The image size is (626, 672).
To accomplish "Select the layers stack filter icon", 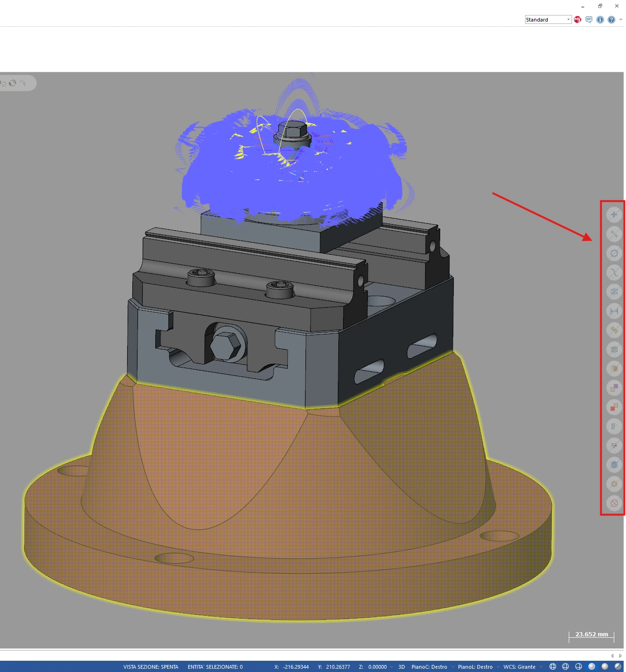I will (614, 465).
